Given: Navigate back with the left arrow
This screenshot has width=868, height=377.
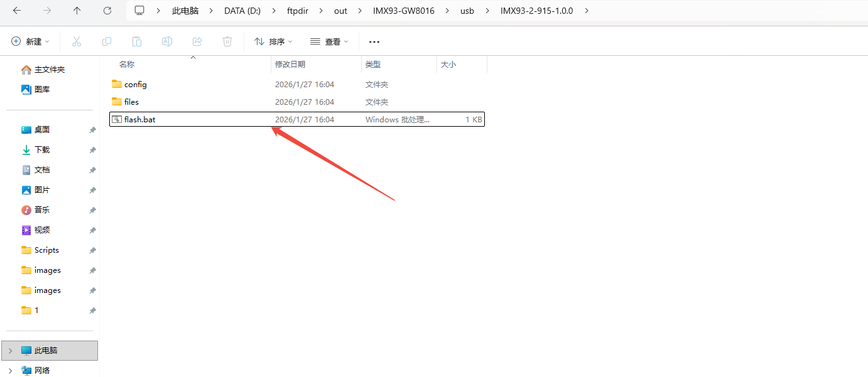Looking at the screenshot, I should coord(17,11).
